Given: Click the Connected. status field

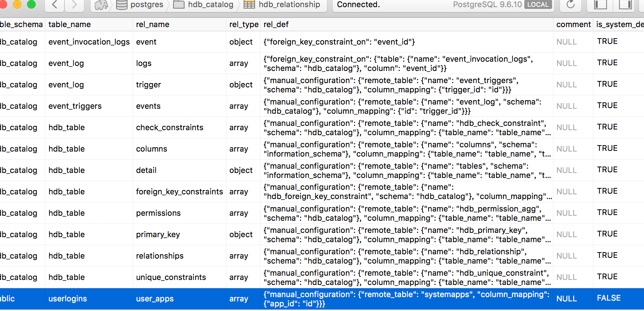Looking at the screenshot, I should pyautogui.click(x=358, y=5).
